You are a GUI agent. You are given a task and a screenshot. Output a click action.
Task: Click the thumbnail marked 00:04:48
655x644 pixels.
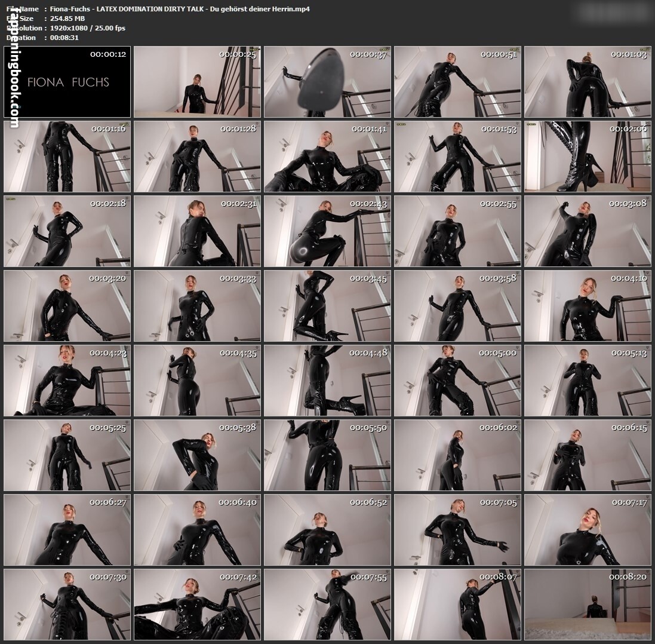(327, 381)
